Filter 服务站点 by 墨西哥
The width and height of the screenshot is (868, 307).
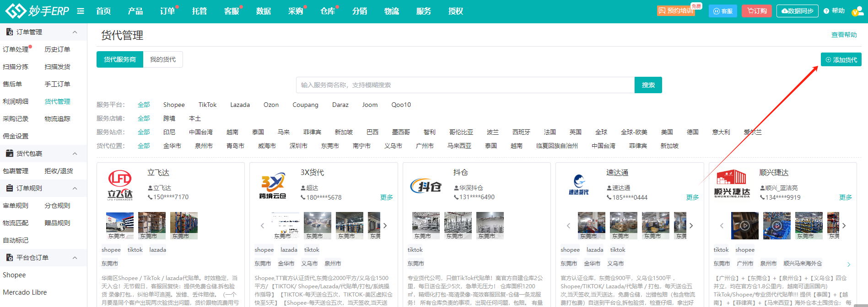coord(401,132)
